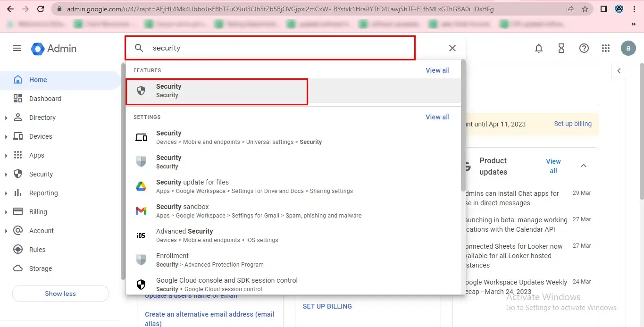Click the browser Back arrow
This screenshot has height=327, width=644.
(x=10, y=9)
